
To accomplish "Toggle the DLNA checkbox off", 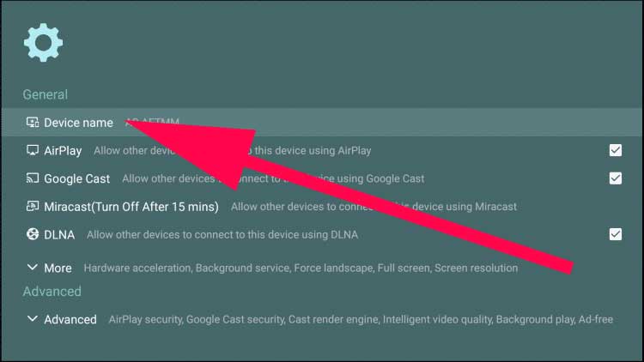I will pyautogui.click(x=616, y=234).
